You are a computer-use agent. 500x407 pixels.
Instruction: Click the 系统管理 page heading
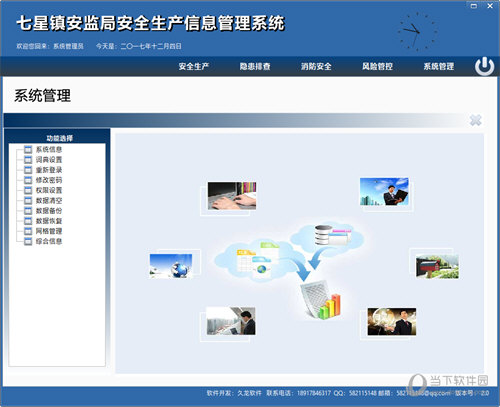pos(42,96)
